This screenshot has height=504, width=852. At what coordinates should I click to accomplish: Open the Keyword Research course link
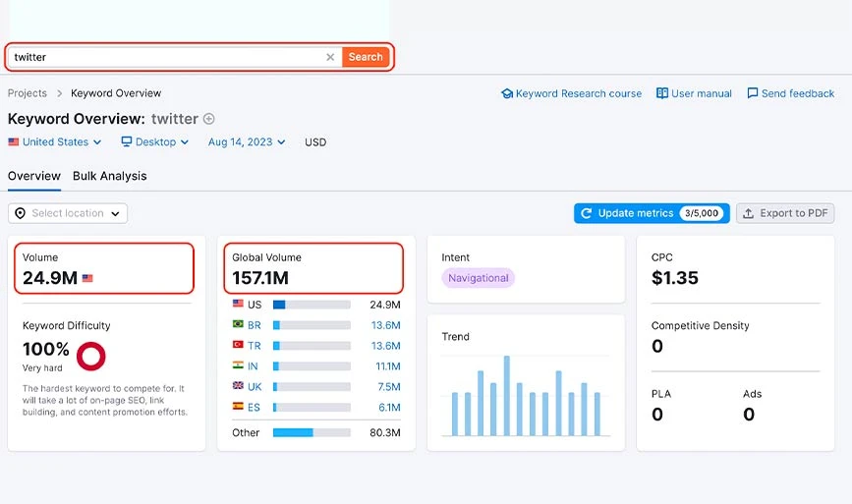pyautogui.click(x=579, y=93)
